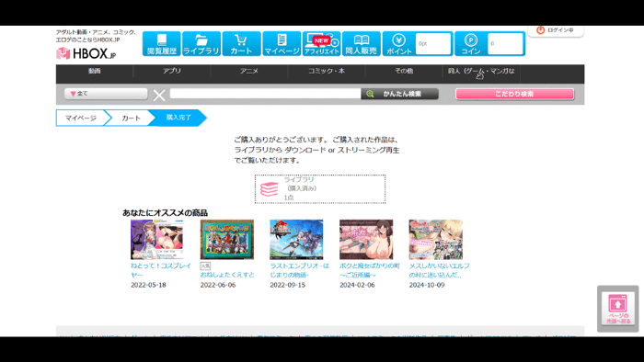644x362 pixels.
Task: Open the ボクと痴女ばかりの町 ～ご近所編～ link
Action: [369, 270]
